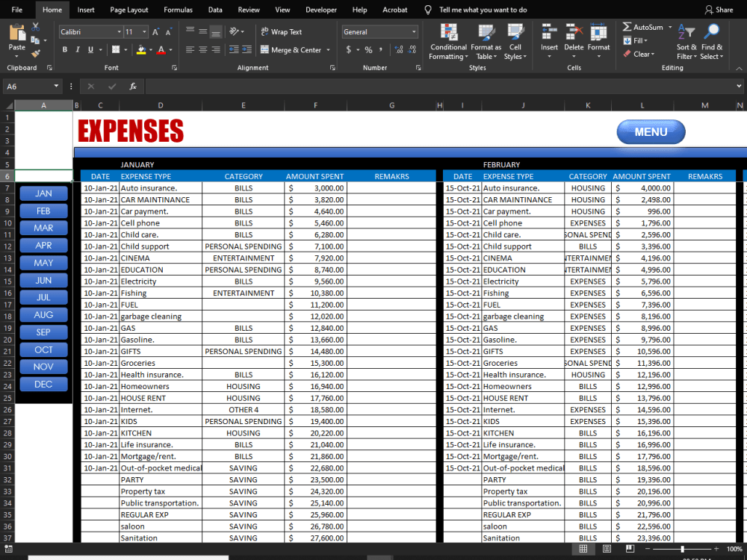Click the Increase Decimal icon
The width and height of the screenshot is (747, 560).
(x=399, y=50)
